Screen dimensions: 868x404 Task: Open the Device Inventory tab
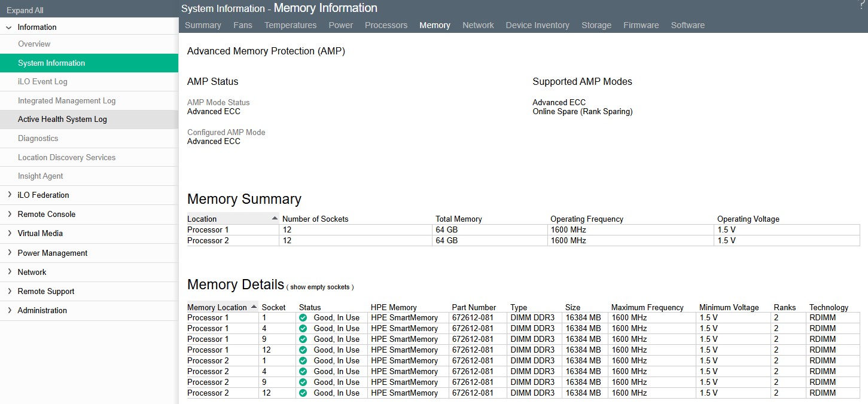[x=537, y=25]
